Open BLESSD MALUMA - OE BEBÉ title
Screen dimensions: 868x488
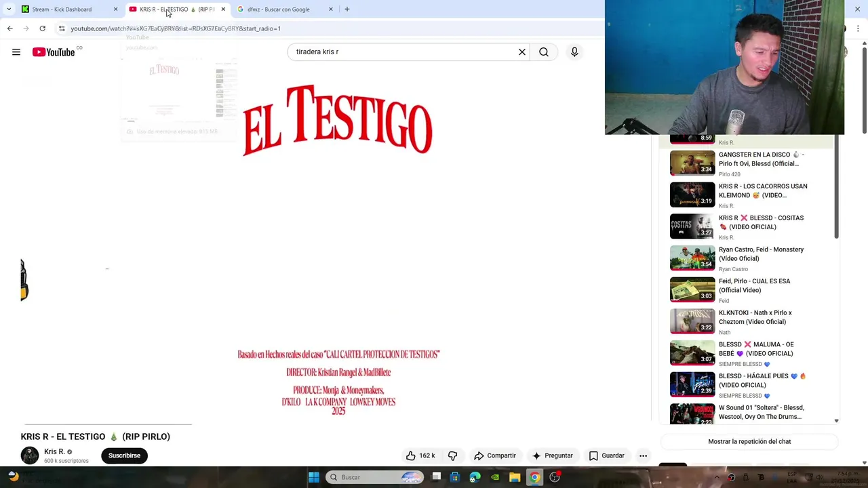click(x=756, y=348)
